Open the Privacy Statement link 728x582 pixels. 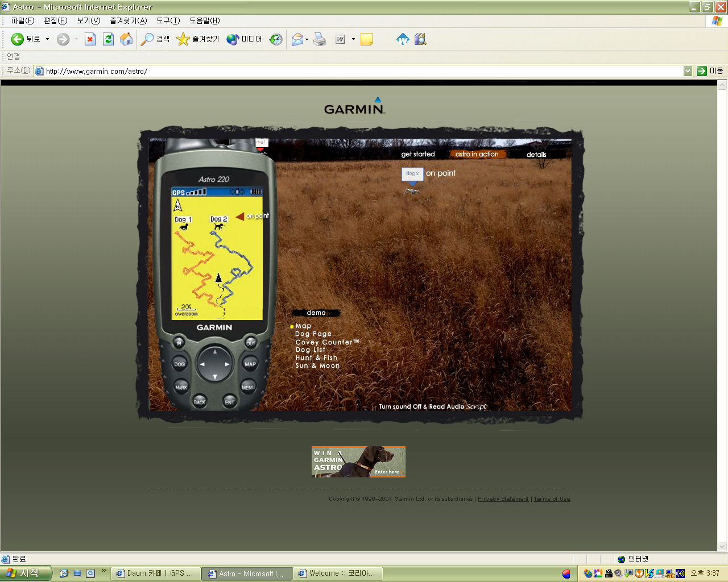tap(503, 499)
